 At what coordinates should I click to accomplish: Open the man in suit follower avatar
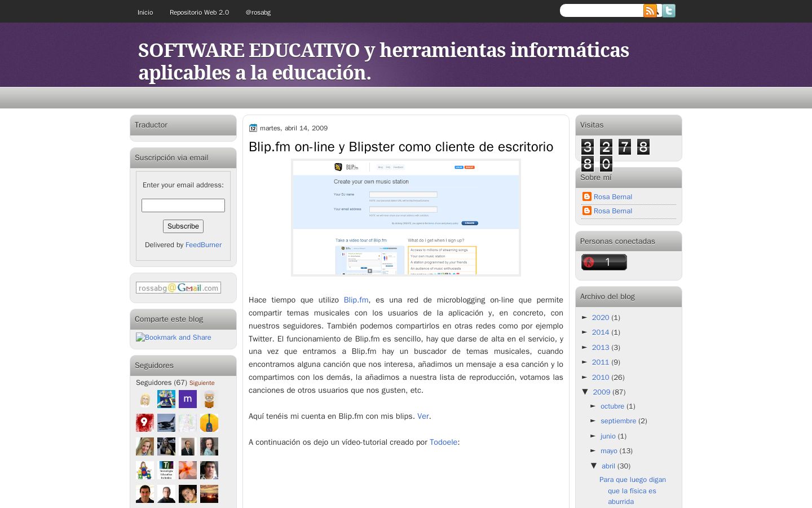pos(188,446)
